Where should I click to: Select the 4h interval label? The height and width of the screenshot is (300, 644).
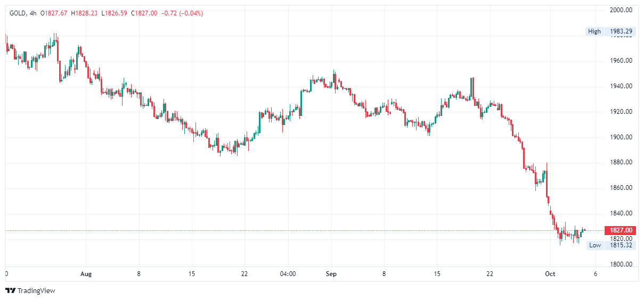pyautogui.click(x=34, y=13)
